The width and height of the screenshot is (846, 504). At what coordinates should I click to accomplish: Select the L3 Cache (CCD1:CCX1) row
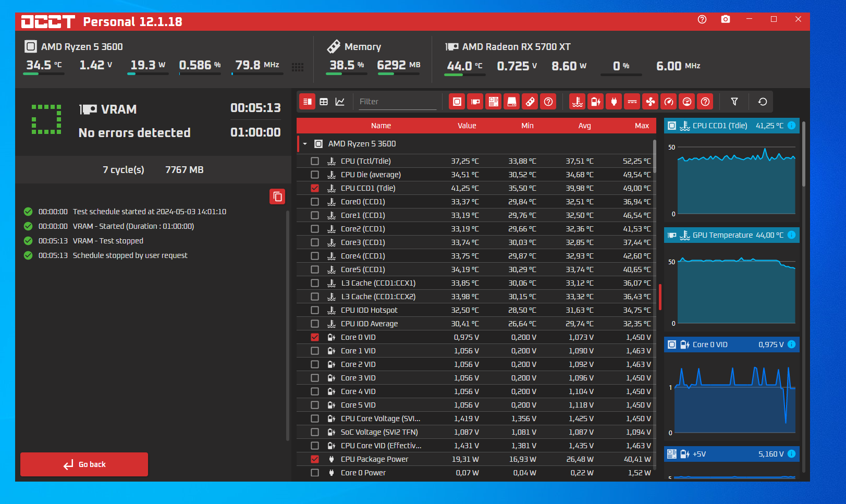click(x=474, y=283)
